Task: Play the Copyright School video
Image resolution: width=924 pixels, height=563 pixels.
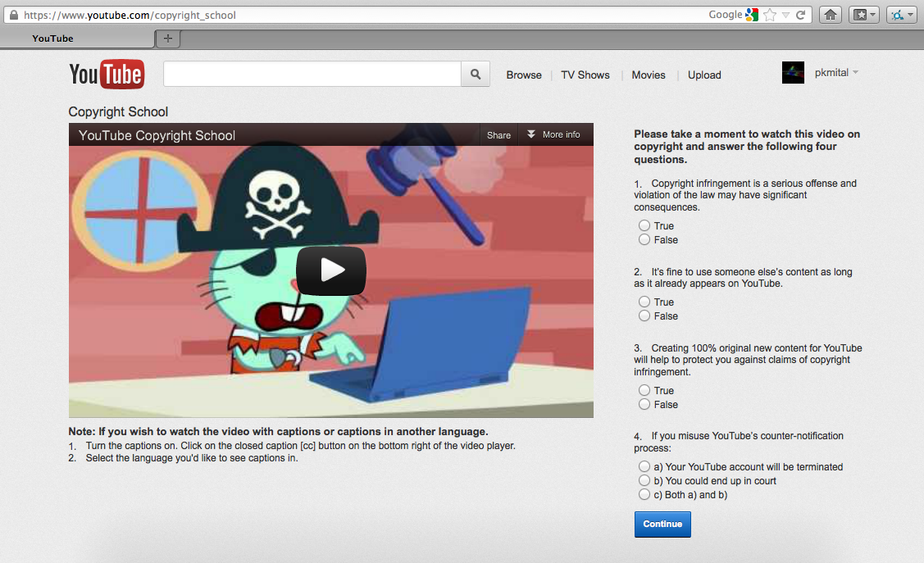Action: tap(330, 270)
